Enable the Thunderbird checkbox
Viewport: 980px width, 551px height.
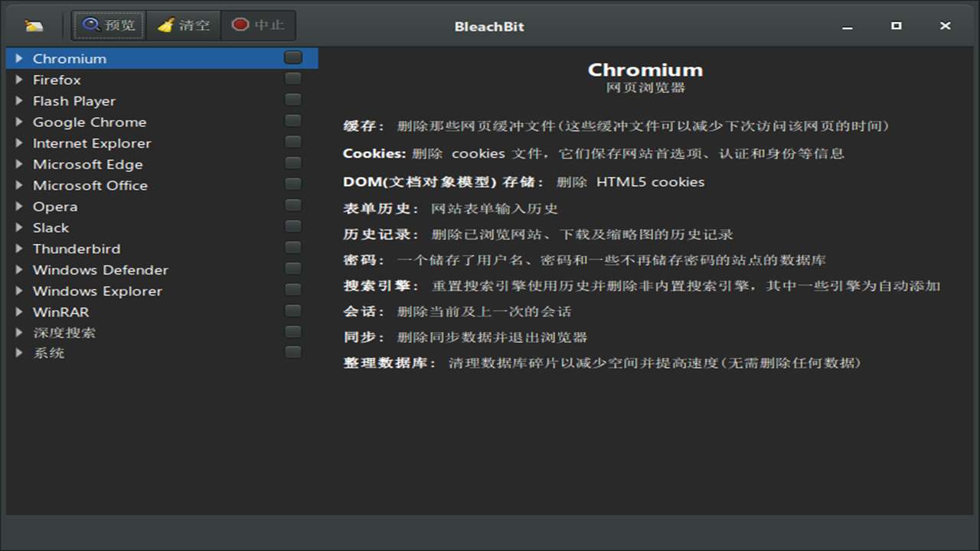[292, 247]
